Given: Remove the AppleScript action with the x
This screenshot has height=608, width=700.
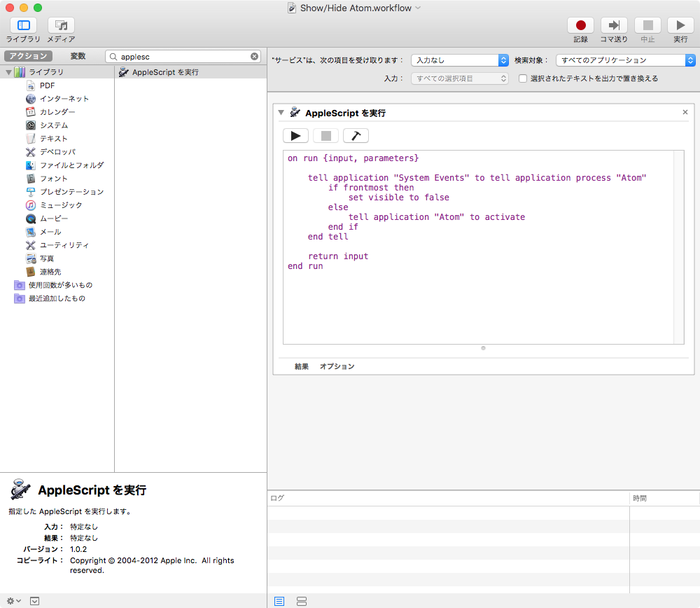Looking at the screenshot, I should pos(685,112).
